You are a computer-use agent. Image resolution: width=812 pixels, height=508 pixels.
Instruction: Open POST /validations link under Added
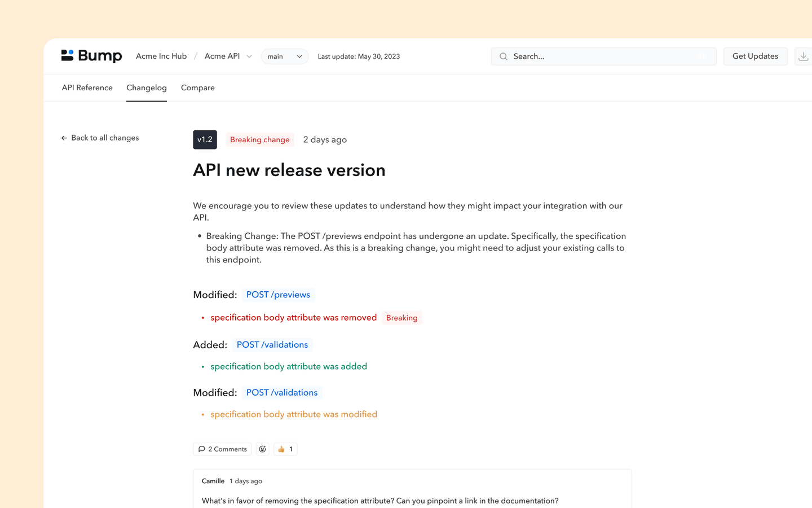(272, 344)
